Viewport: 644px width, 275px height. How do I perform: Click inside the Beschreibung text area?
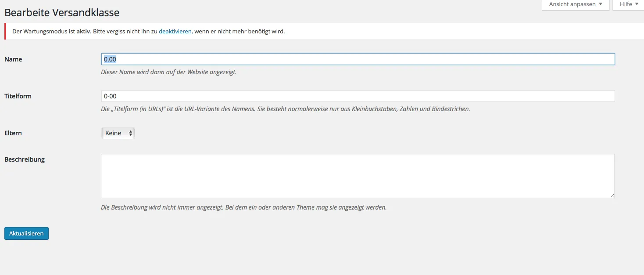(358, 176)
